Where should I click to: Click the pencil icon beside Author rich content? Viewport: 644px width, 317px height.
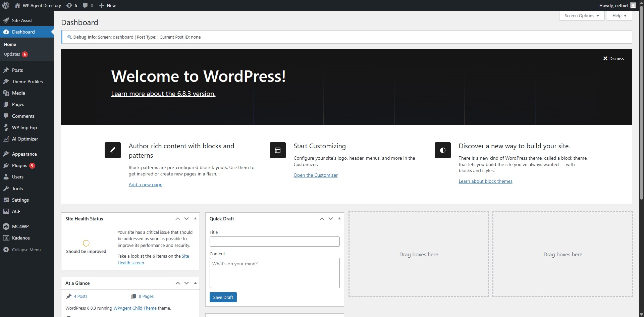point(113,150)
